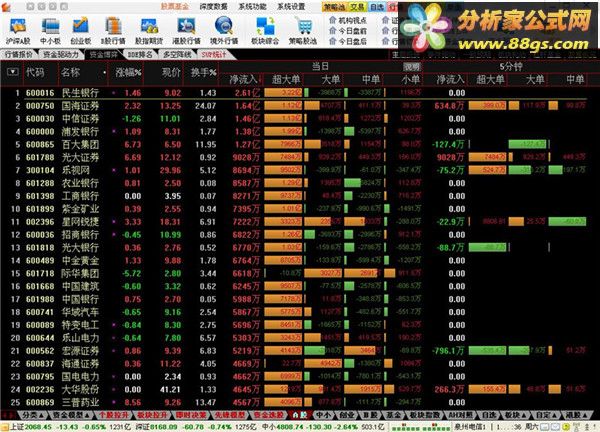Select the 创业 tab at the bottom
This screenshot has height=432, width=600.
[347, 415]
